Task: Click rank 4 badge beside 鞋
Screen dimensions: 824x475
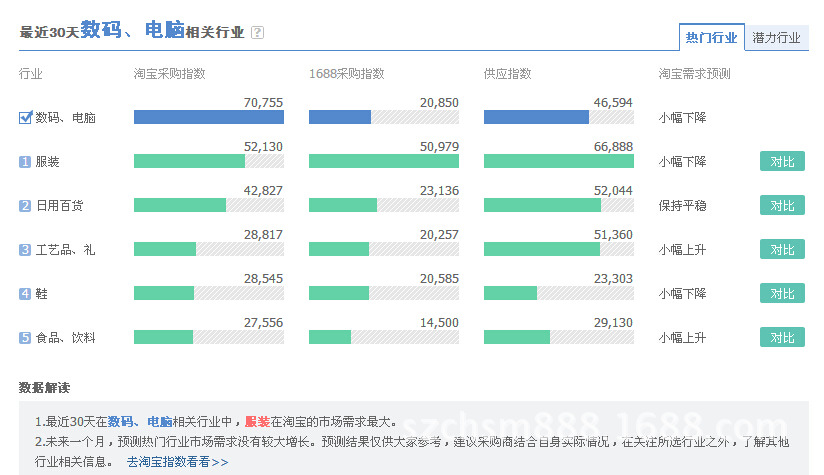Action: 25,294
